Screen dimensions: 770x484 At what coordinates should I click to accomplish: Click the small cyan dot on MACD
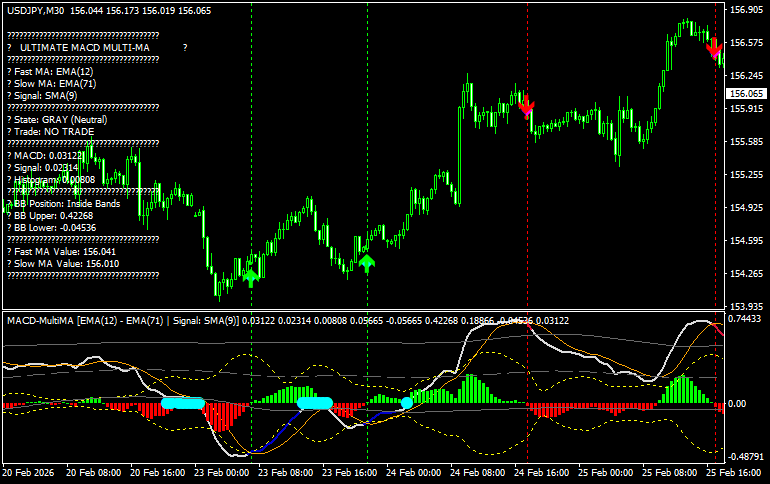click(407, 402)
